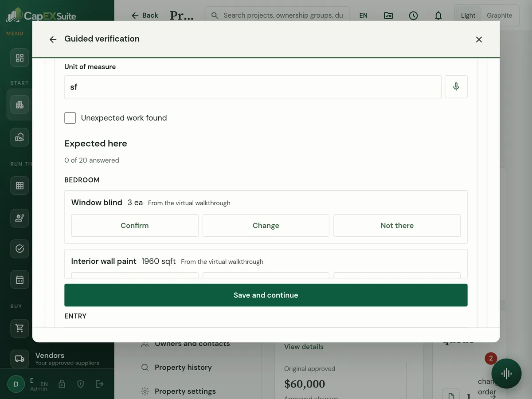Click the EN language label in sidebar footer

pyautogui.click(x=44, y=384)
